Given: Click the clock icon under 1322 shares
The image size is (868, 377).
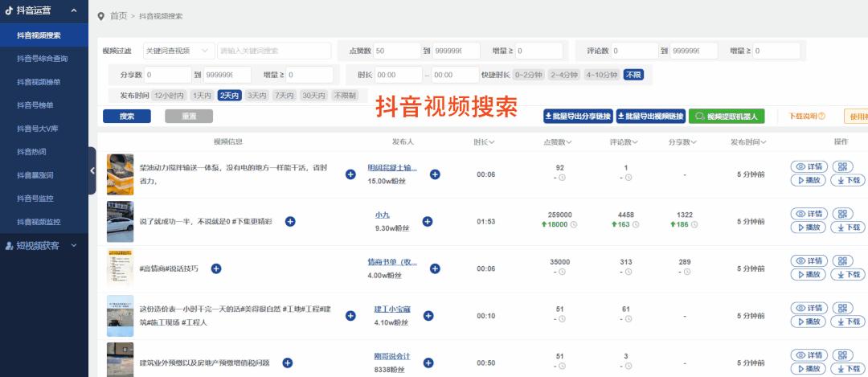Looking at the screenshot, I should click(x=694, y=225).
